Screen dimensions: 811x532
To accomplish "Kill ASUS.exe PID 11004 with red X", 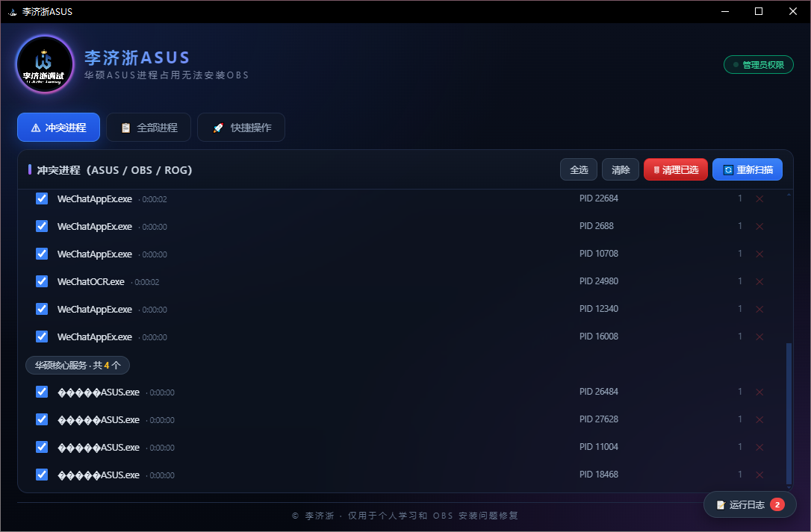I will click(x=759, y=447).
